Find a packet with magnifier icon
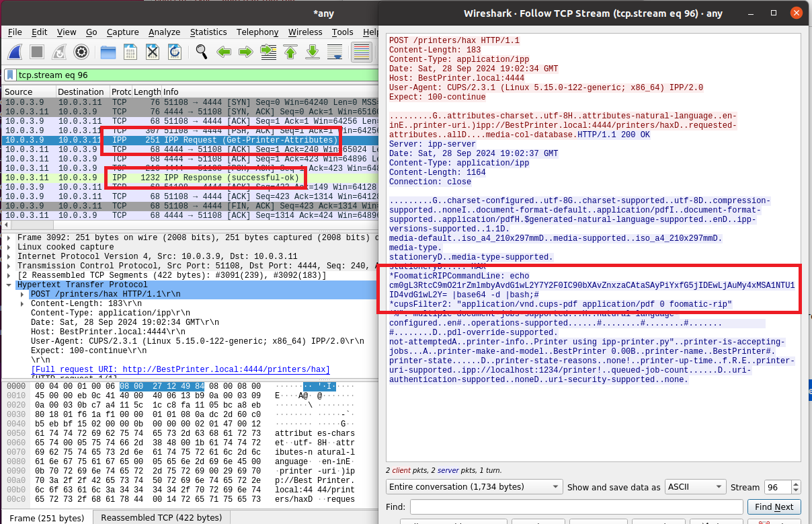 click(201, 52)
